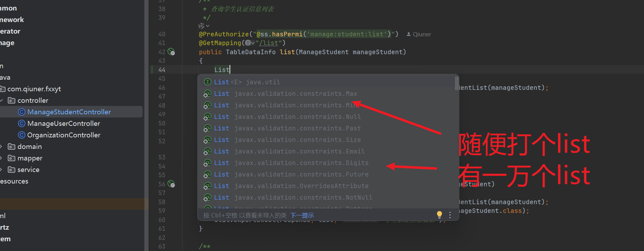
Task: Click the lightbulb tip icon in popup
Action: point(439,215)
